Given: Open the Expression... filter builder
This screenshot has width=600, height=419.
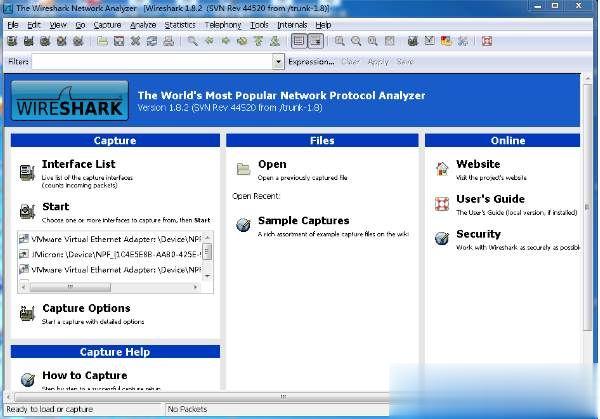Looking at the screenshot, I should point(311,62).
